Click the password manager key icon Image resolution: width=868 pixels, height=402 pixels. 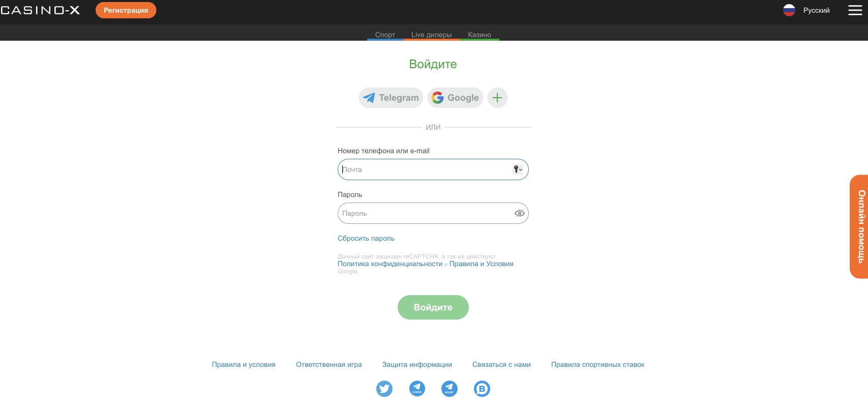pyautogui.click(x=518, y=169)
